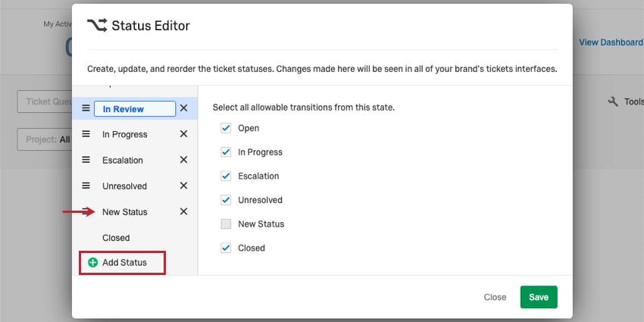Select the Closed status in list
The width and height of the screenshot is (644, 322).
pyautogui.click(x=116, y=238)
